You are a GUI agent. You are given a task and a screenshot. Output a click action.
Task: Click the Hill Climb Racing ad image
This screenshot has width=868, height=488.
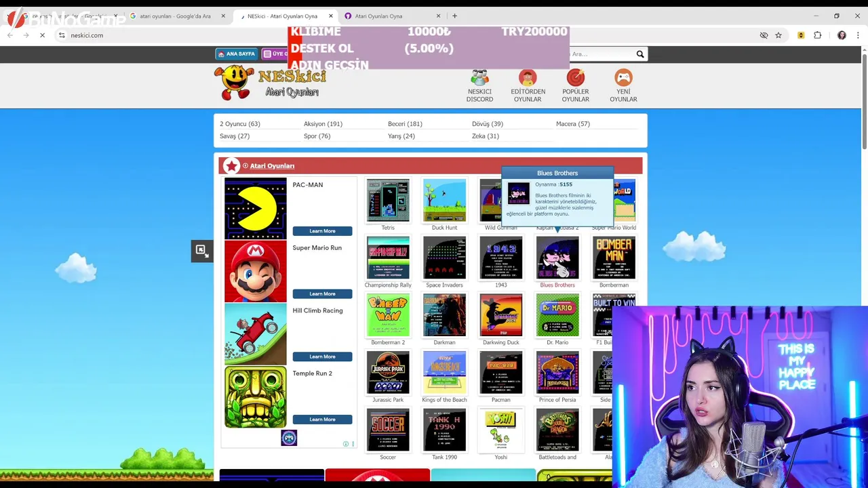[x=256, y=334]
